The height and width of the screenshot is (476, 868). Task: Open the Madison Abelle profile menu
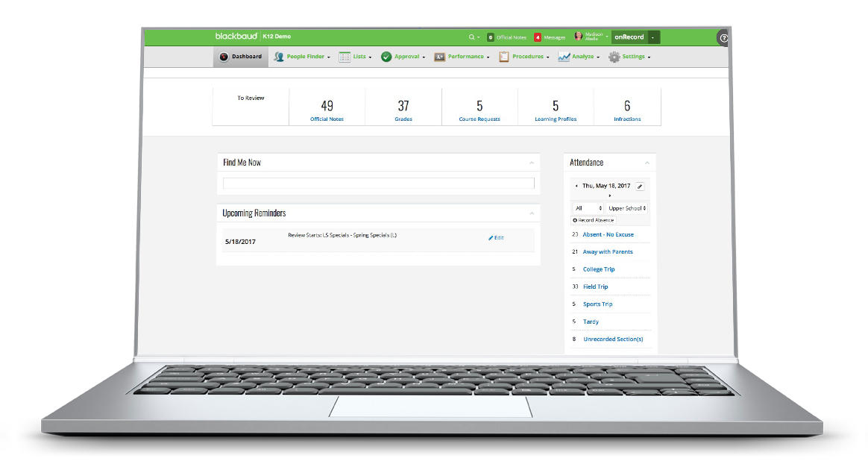(x=592, y=37)
